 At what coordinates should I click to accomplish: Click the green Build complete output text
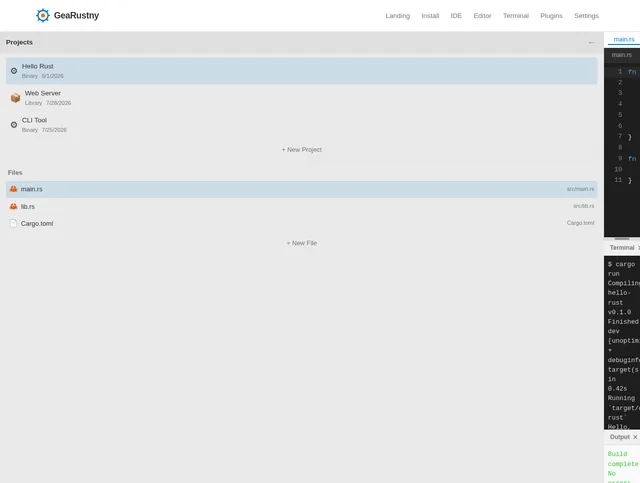click(623, 459)
